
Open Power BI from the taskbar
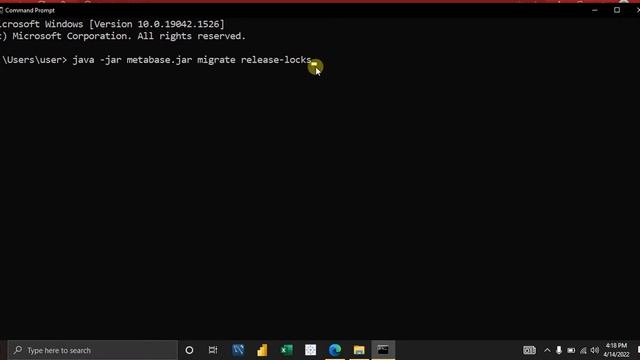coord(262,350)
